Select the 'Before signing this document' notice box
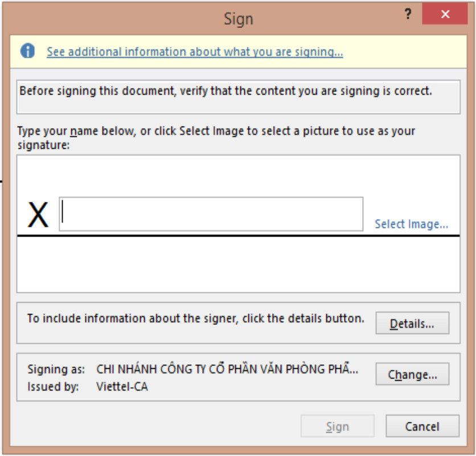 (x=239, y=97)
